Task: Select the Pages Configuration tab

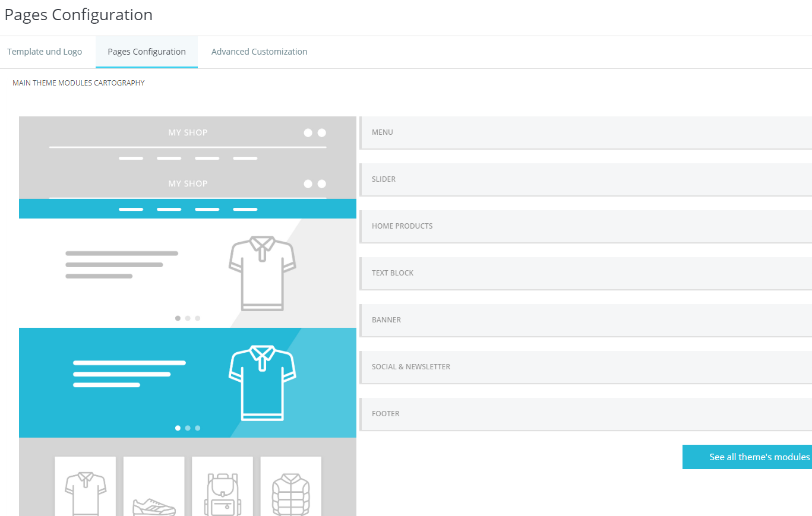Action: pos(147,52)
